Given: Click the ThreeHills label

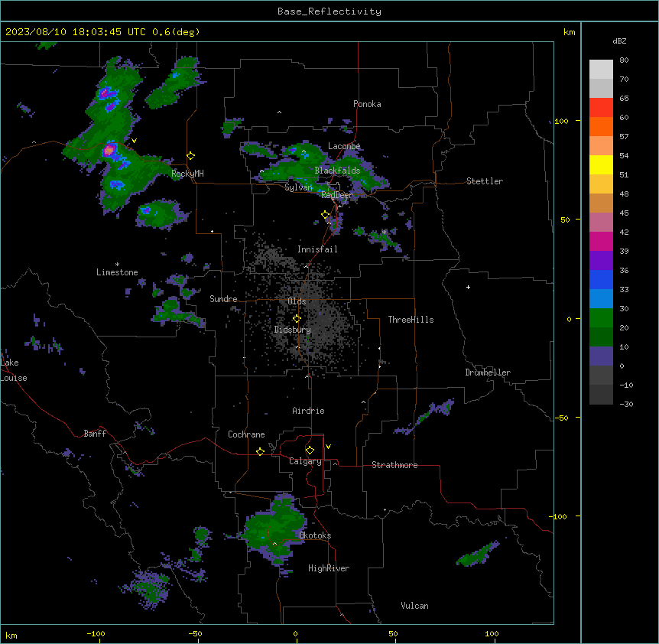Looking at the screenshot, I should click(x=411, y=320).
